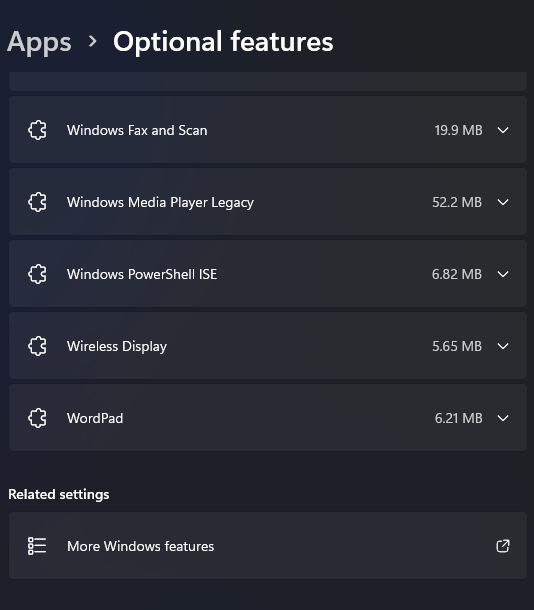Click the Windows Media Player Legacy puzzle icon

coord(37,202)
